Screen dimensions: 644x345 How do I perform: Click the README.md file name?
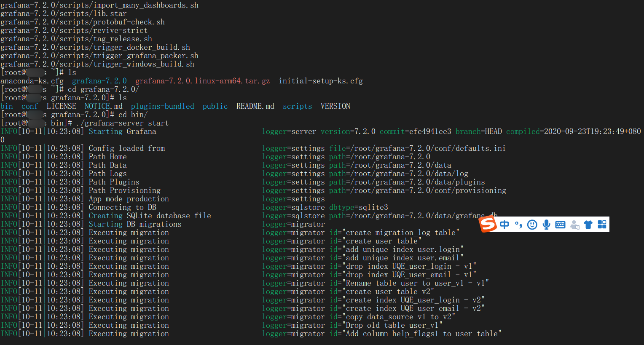(255, 106)
